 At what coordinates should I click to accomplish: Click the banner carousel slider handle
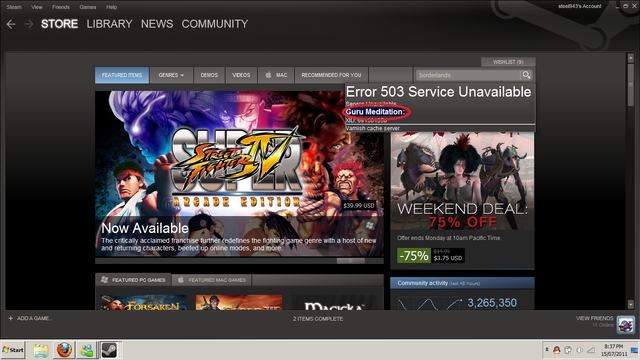point(351,261)
